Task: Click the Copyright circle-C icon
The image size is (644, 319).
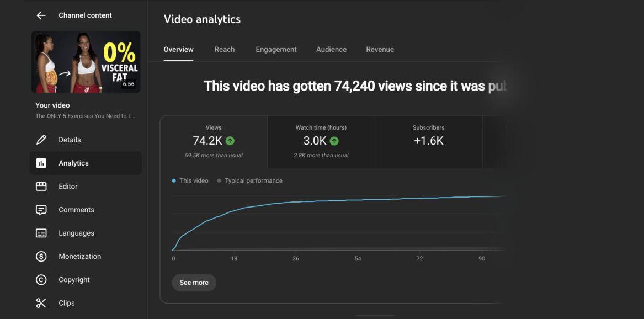Action: click(x=41, y=280)
